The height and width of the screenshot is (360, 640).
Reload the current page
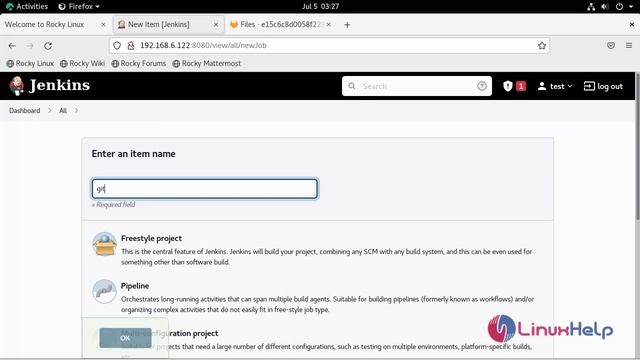coord(48,46)
